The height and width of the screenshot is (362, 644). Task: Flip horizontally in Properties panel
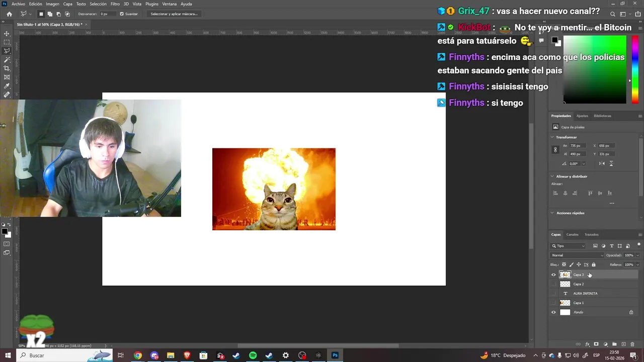coord(602,163)
